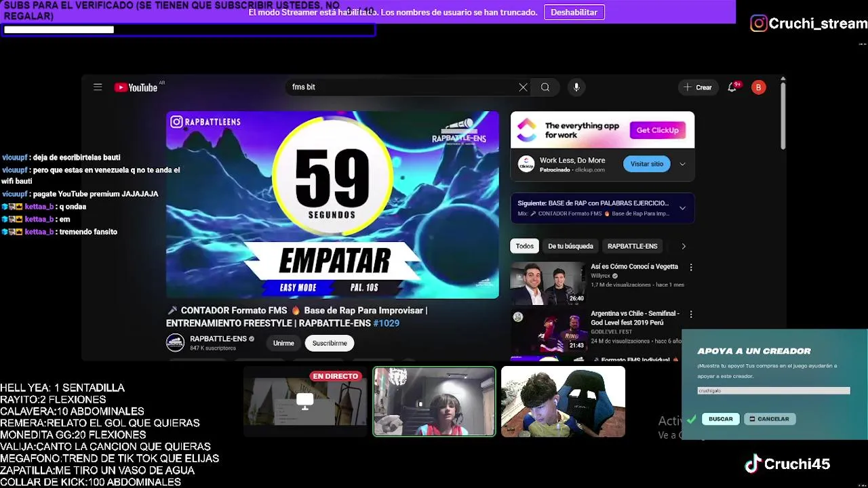Select the De tu búsqueda chip

click(570, 246)
